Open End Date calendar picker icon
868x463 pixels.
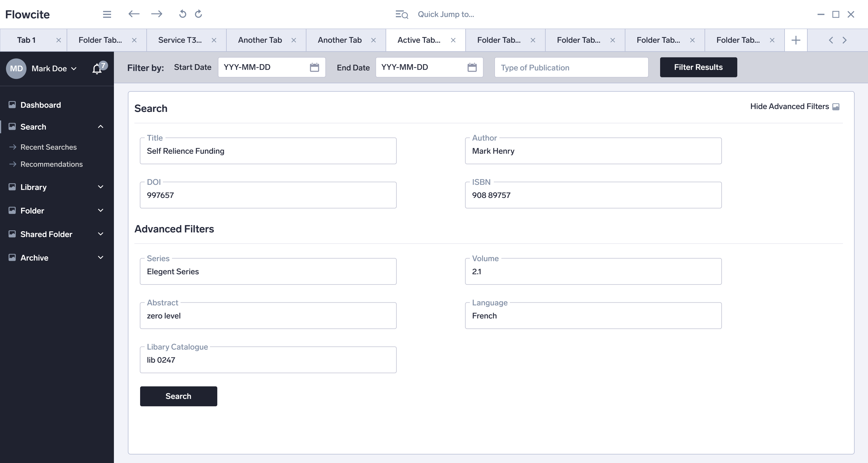click(472, 67)
